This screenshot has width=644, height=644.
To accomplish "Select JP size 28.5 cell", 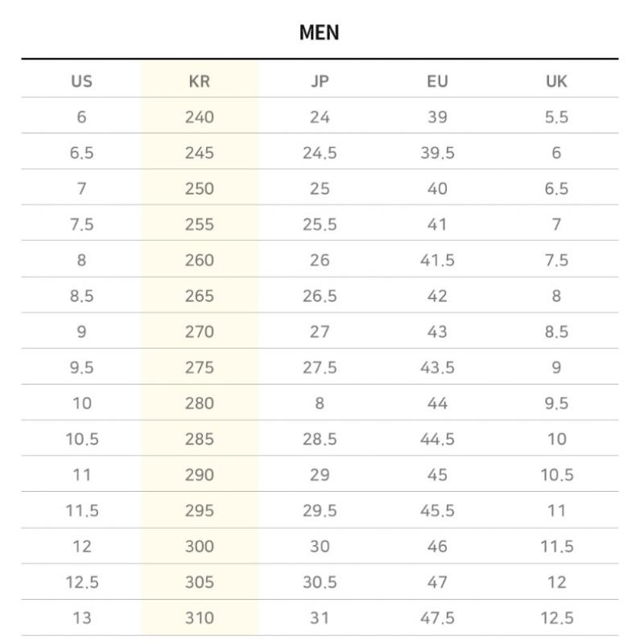I will click(320, 440).
